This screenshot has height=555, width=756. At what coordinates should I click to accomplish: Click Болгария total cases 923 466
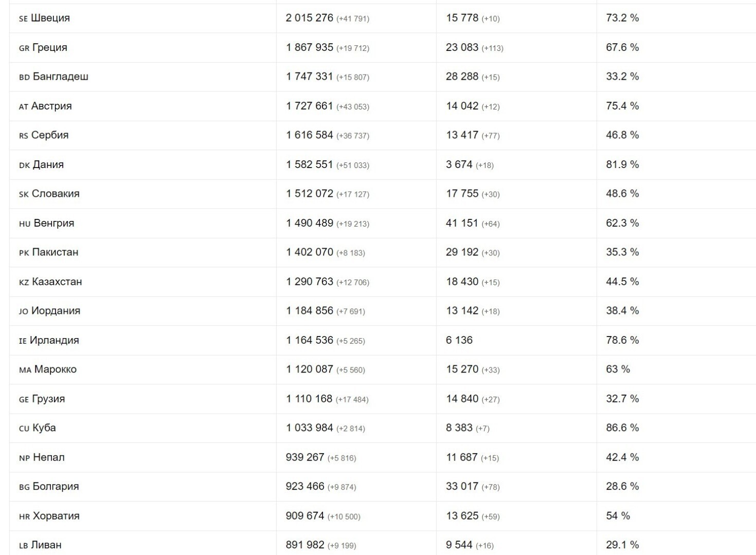pyautogui.click(x=305, y=487)
